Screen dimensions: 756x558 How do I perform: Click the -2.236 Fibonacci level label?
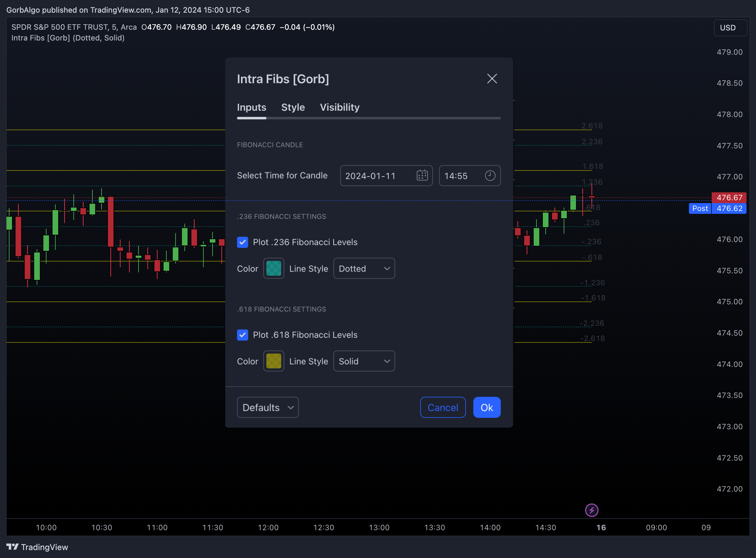[x=592, y=323]
